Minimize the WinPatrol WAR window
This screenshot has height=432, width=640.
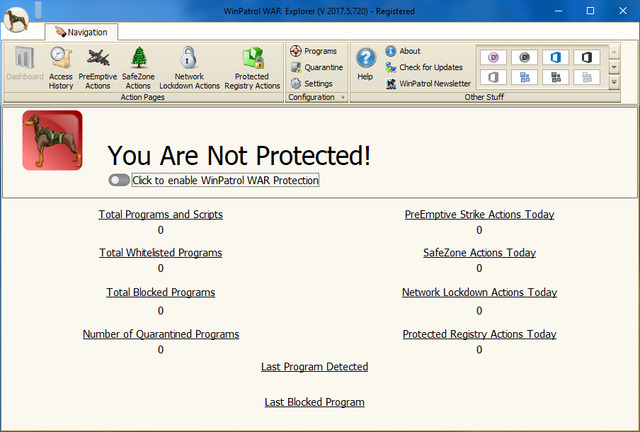coord(558,11)
